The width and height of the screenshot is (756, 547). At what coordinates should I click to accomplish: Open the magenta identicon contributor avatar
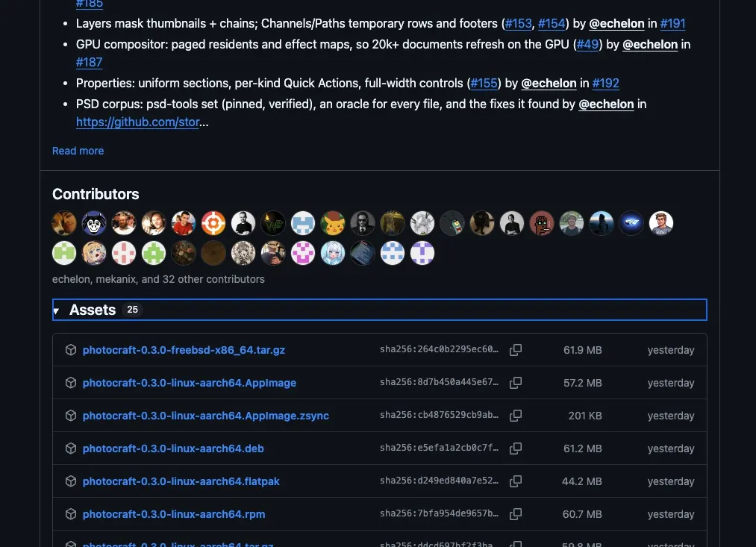pyautogui.click(x=303, y=253)
